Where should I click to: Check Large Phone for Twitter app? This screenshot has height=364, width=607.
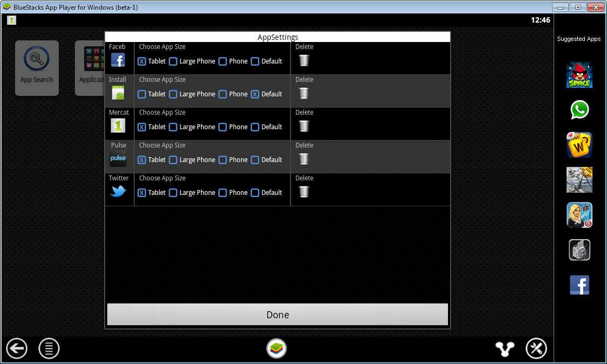[x=173, y=193]
